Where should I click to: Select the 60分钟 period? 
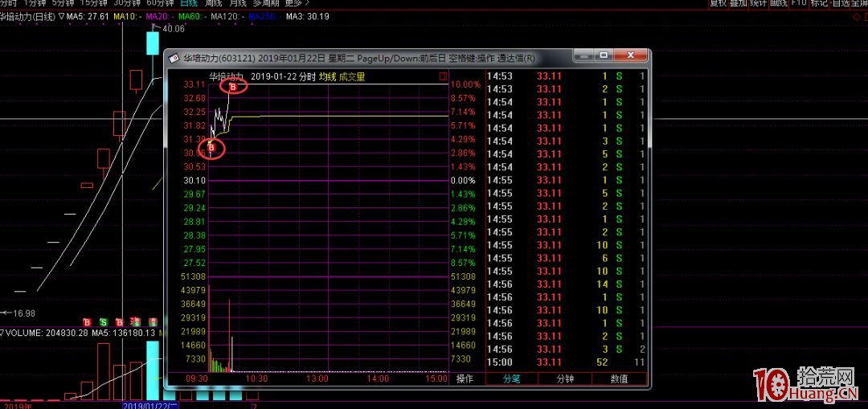[161, 3]
